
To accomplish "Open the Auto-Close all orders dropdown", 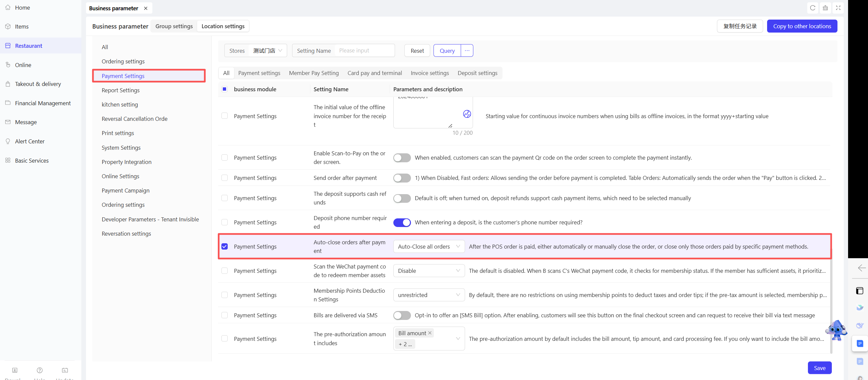I will tap(429, 246).
